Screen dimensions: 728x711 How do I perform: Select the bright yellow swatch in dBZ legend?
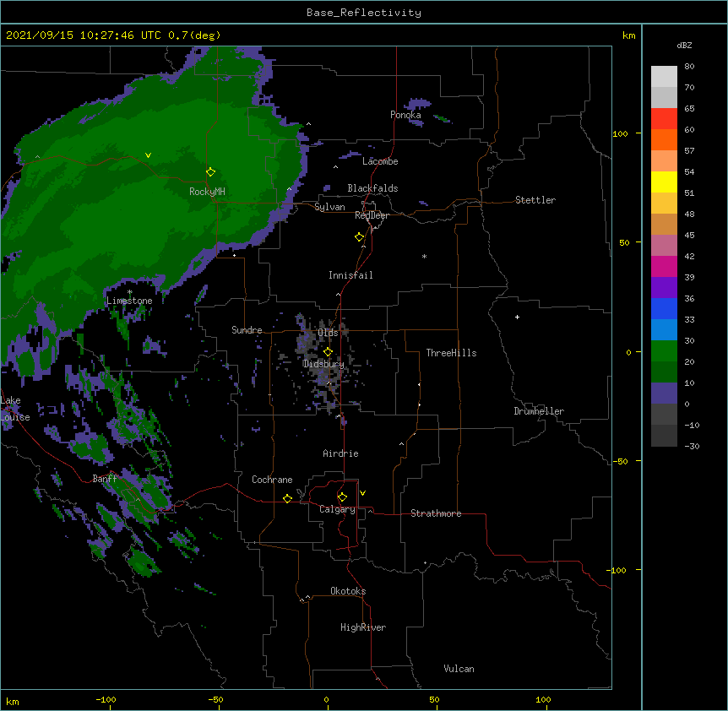click(664, 182)
